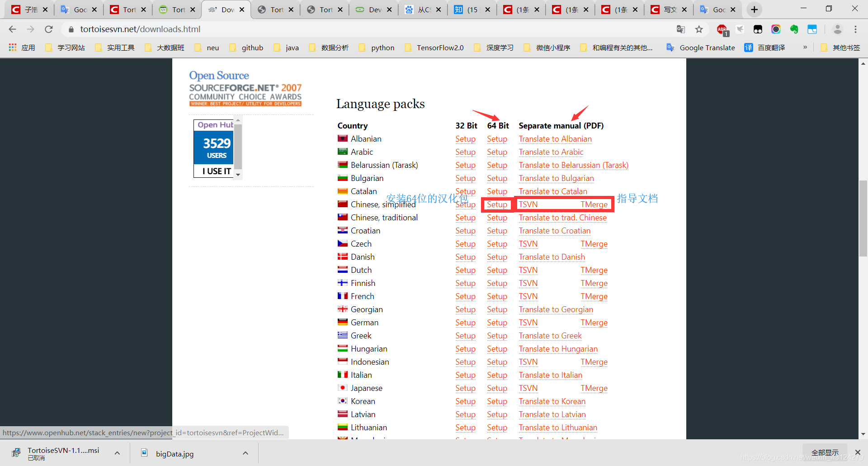Open Translate to Korean link
Viewport: 868px width, 466px height.
click(552, 401)
